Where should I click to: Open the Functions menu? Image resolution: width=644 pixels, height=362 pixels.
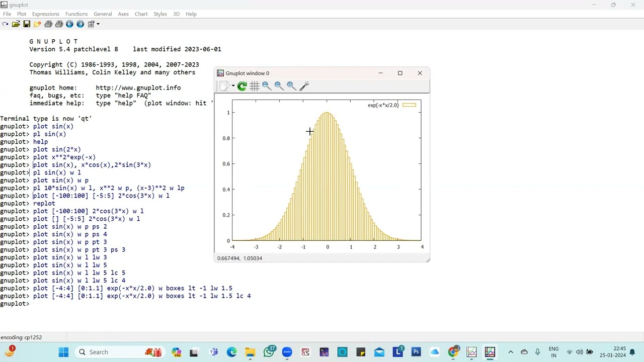pyautogui.click(x=76, y=14)
